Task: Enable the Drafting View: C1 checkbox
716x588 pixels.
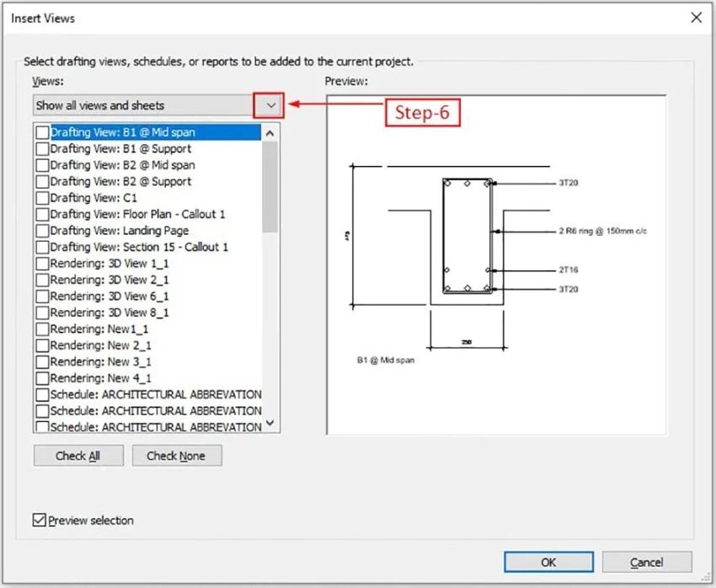Action: point(42,198)
